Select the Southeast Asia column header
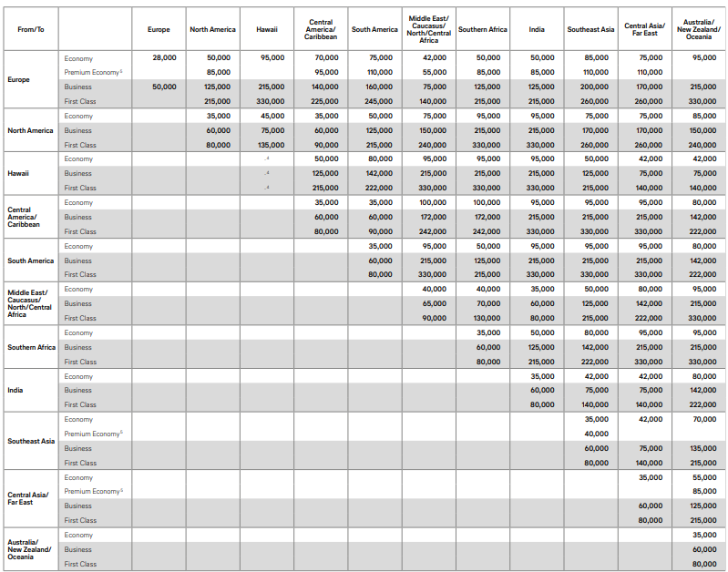The height and width of the screenshot is (572, 728). [x=590, y=29]
